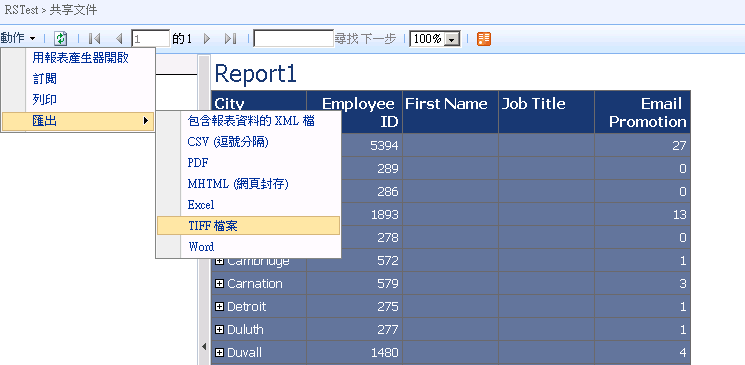Click the orange document map icon
Viewport: 745px width, 365px height.
click(x=484, y=39)
